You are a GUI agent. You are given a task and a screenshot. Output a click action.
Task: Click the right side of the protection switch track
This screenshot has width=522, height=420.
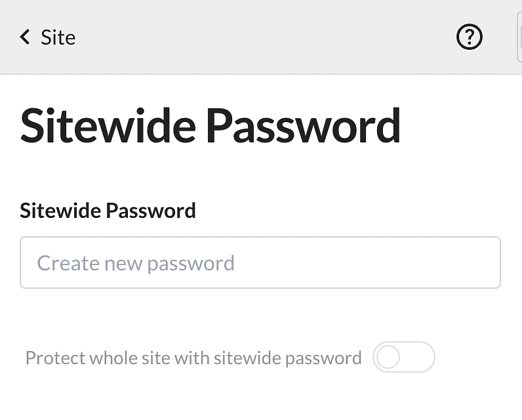(420, 358)
